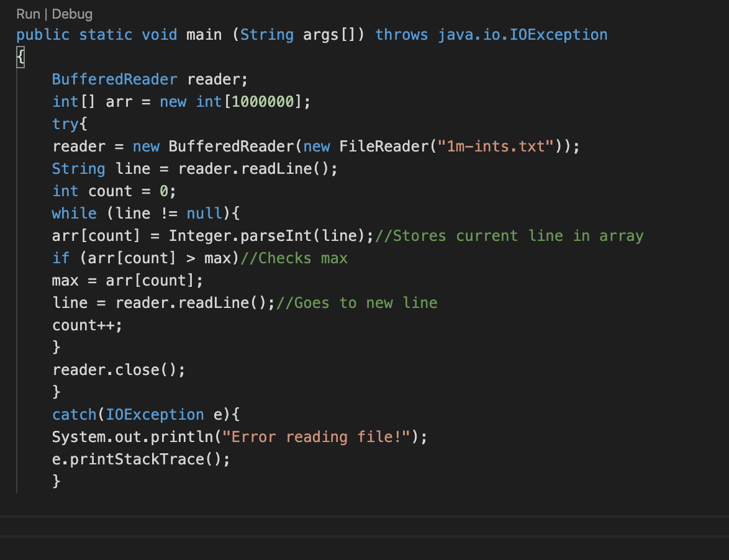The height and width of the screenshot is (560, 729).
Task: Click the 'count++;' statement
Action: (87, 325)
